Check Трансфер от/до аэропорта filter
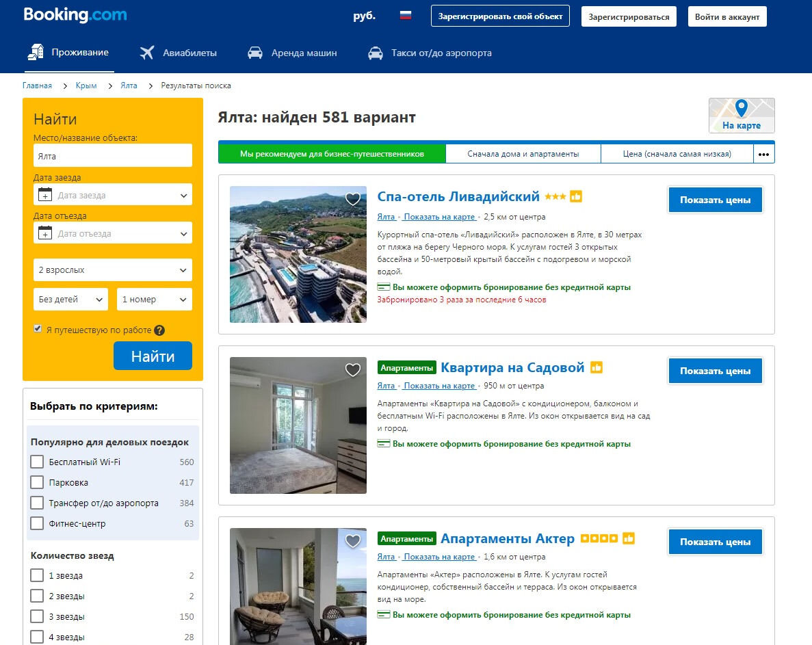The width and height of the screenshot is (812, 645). [x=37, y=503]
